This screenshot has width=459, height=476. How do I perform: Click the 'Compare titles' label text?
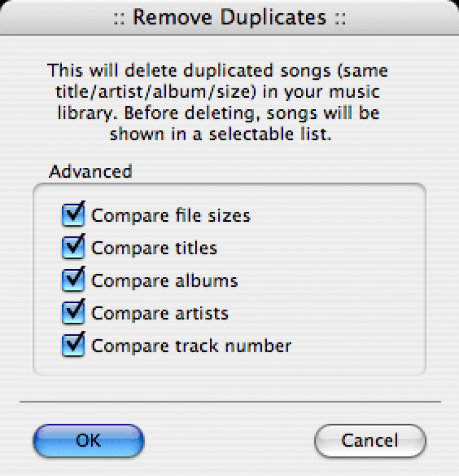click(x=154, y=248)
